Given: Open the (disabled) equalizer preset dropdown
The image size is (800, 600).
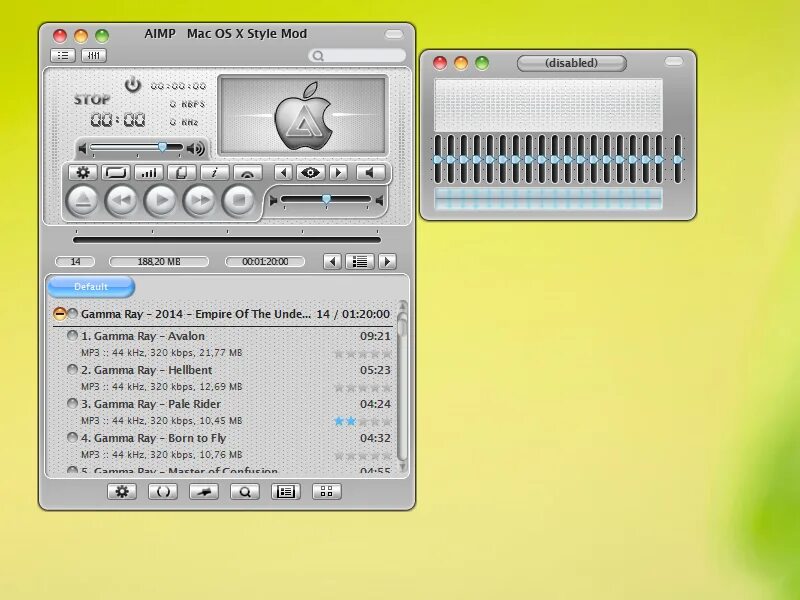Looking at the screenshot, I should pos(572,62).
